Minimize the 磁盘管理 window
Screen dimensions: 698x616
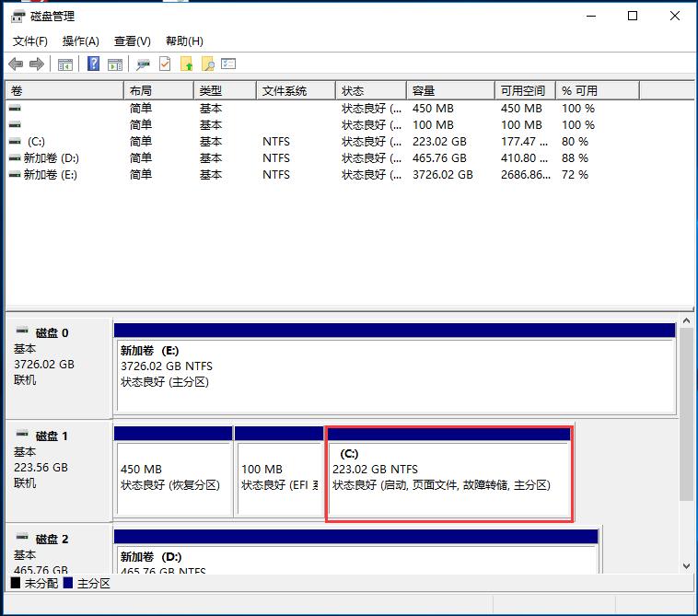point(590,16)
